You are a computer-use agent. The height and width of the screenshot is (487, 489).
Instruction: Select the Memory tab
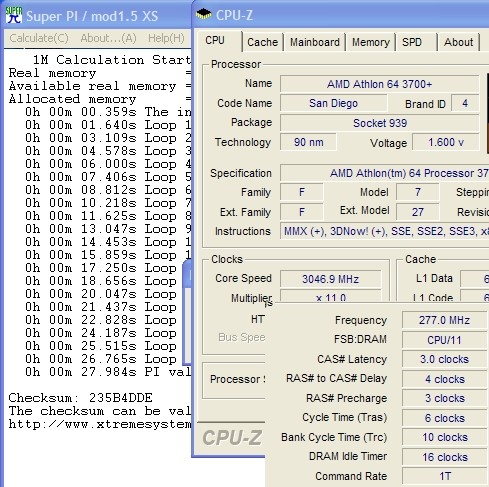pos(371,42)
